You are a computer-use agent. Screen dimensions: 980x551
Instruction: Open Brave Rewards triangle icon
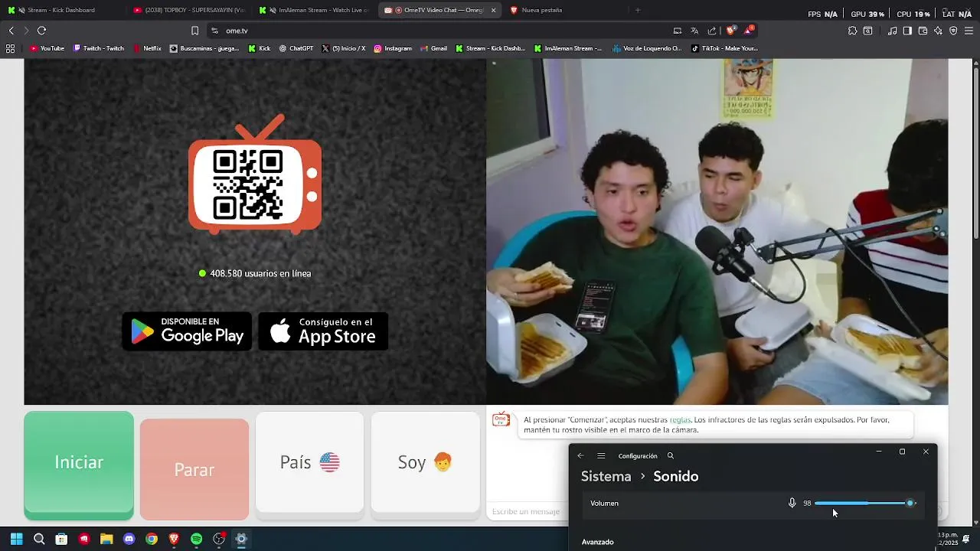pos(749,31)
